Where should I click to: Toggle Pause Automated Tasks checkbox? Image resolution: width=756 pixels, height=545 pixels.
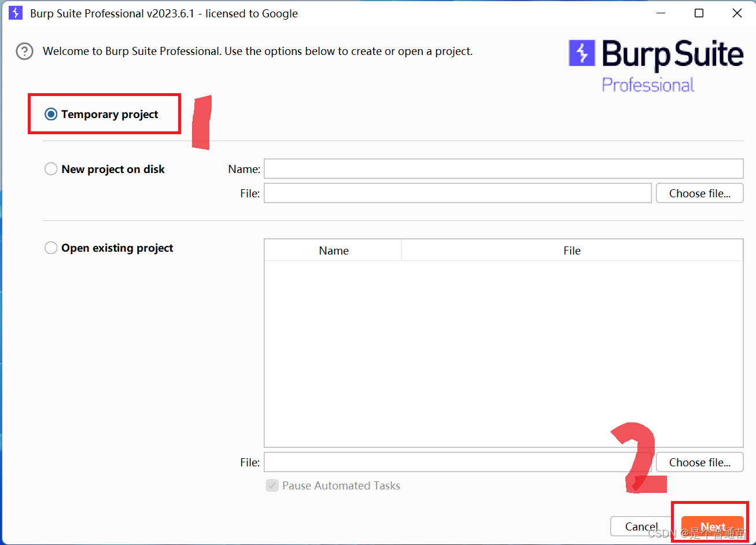272,485
